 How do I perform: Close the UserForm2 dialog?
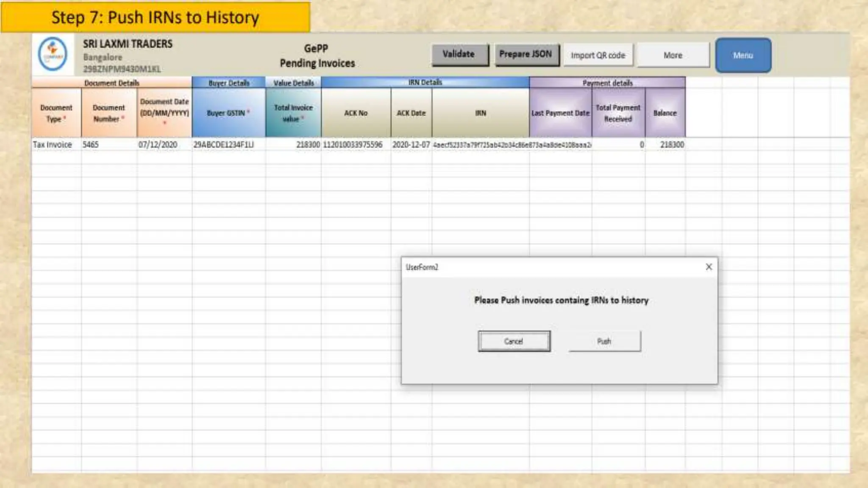709,267
